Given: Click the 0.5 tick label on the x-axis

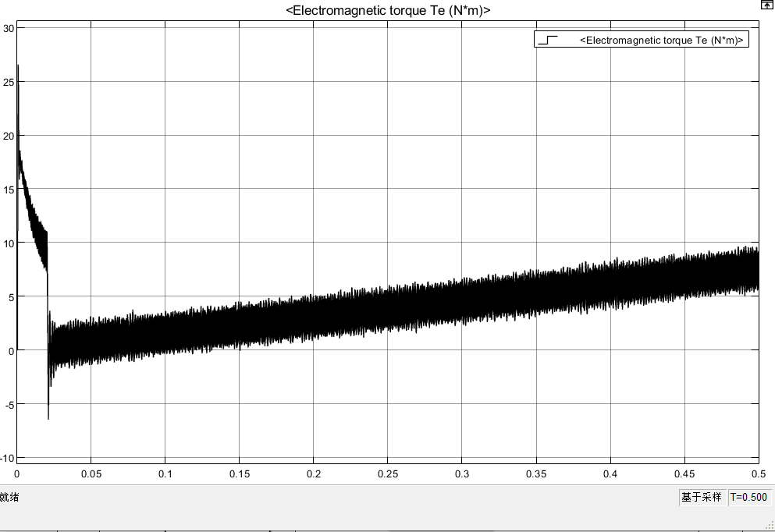Looking at the screenshot, I should (x=756, y=473).
